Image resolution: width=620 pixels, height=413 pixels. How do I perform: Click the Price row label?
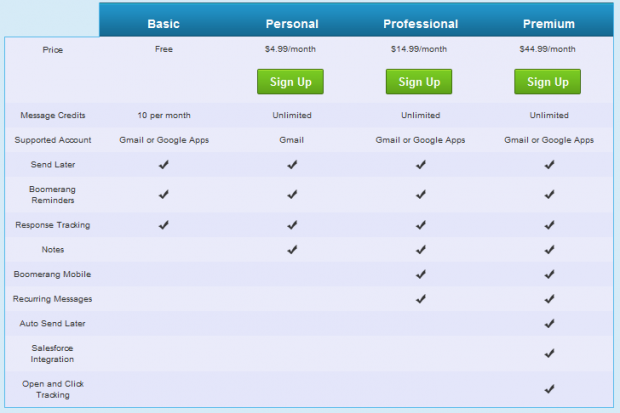53,50
